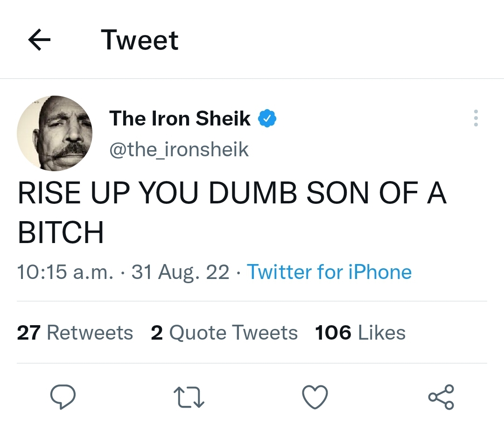Screen dimensions: 504x425
Task: Click the word BITCH in the tweet
Action: click(60, 233)
